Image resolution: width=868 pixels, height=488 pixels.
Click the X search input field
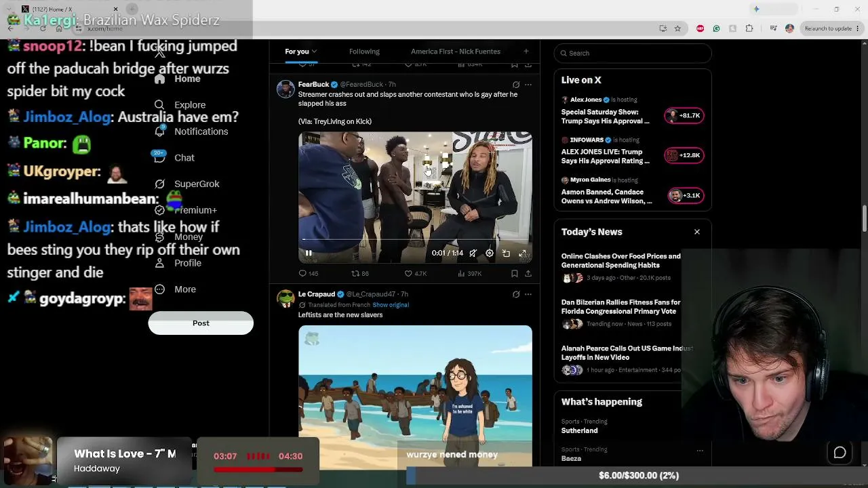click(633, 53)
